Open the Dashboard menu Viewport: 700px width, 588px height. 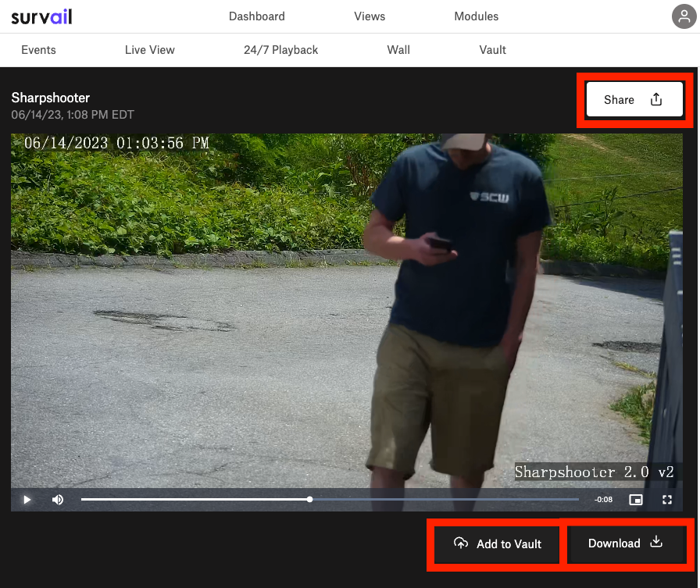(257, 16)
